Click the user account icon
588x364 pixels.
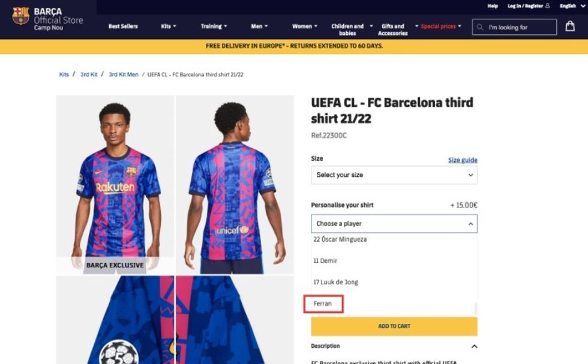[547, 6]
